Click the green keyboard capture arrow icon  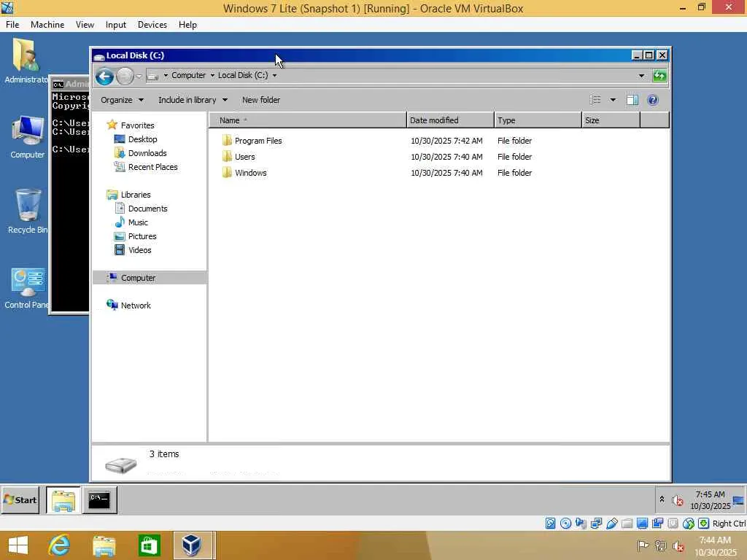[x=704, y=524]
